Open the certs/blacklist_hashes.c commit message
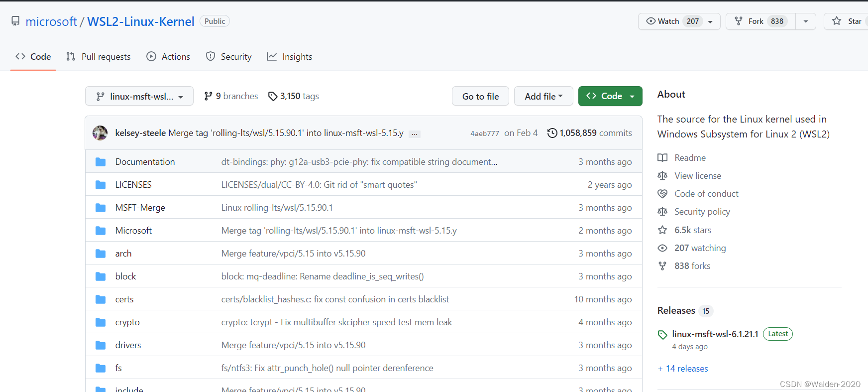868x392 pixels. (335, 299)
